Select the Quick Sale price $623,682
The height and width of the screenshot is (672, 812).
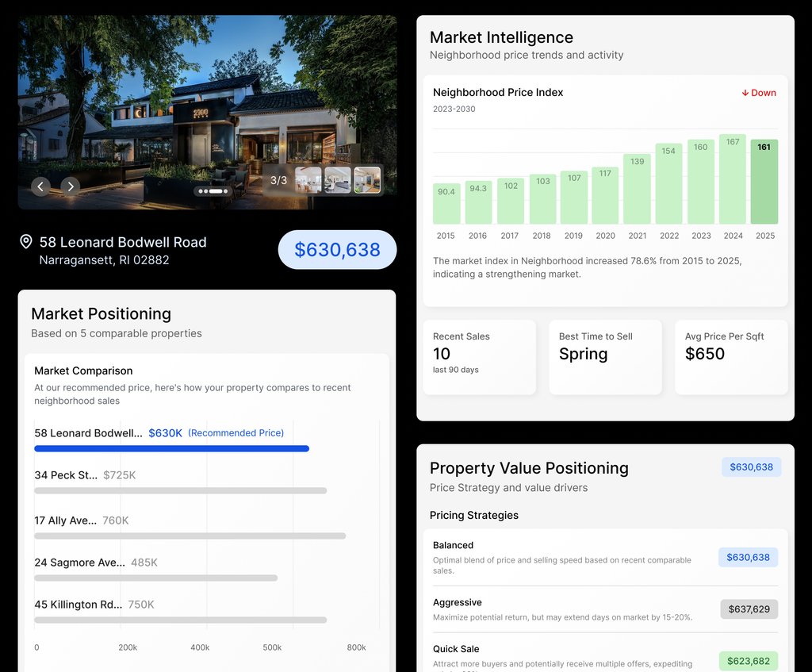click(x=748, y=661)
